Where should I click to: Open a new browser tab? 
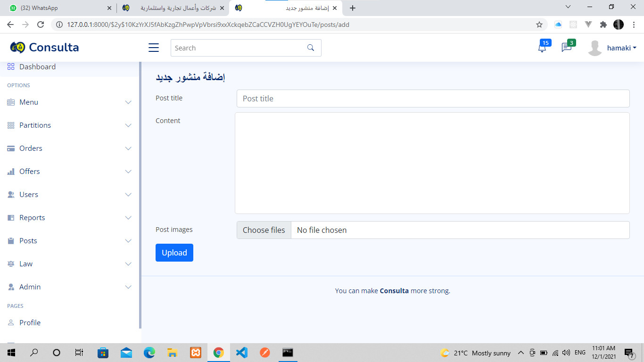point(352,8)
